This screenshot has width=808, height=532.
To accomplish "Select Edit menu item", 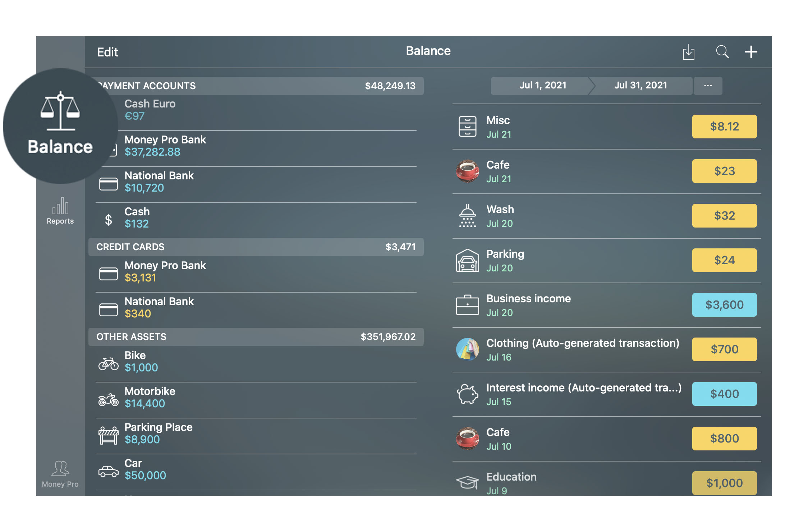I will point(107,52).
